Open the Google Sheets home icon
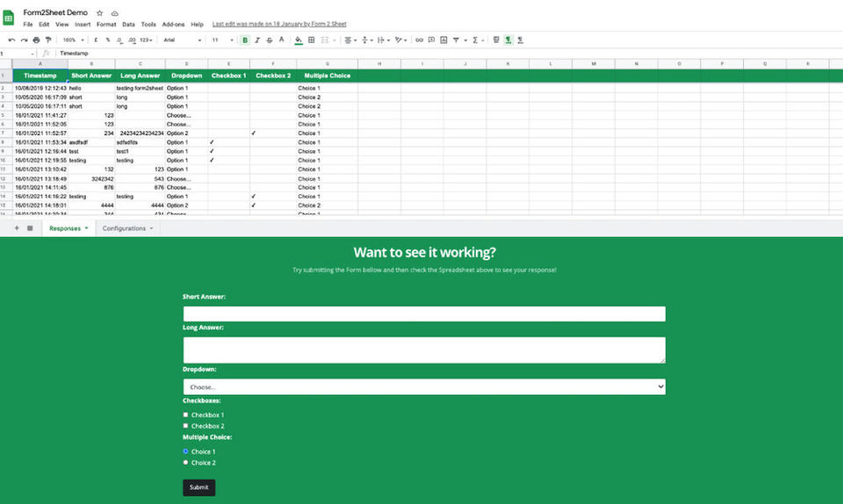This screenshot has width=843, height=504. [x=9, y=18]
